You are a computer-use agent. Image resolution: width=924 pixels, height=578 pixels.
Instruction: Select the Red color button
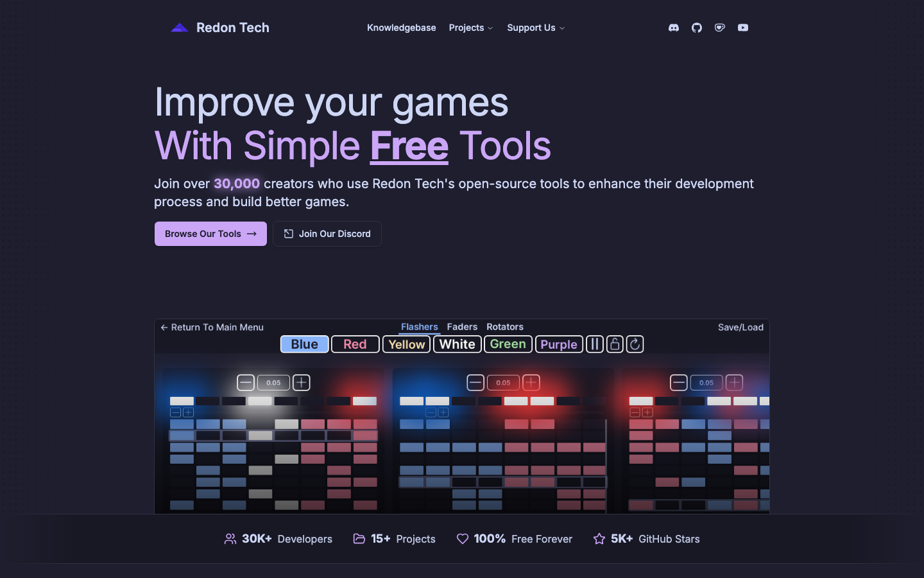click(x=355, y=344)
